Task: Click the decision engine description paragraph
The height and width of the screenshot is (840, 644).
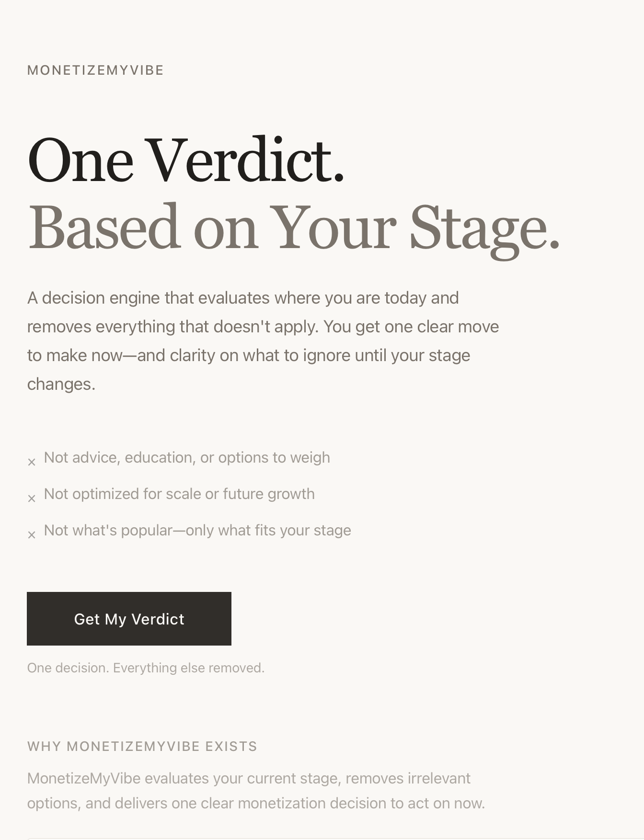Action: (264, 340)
